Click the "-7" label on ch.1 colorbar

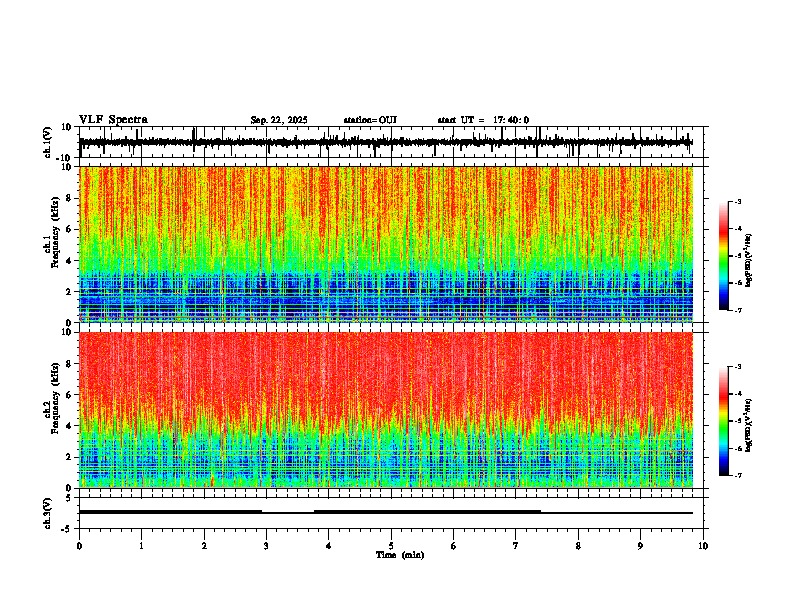coord(738,310)
